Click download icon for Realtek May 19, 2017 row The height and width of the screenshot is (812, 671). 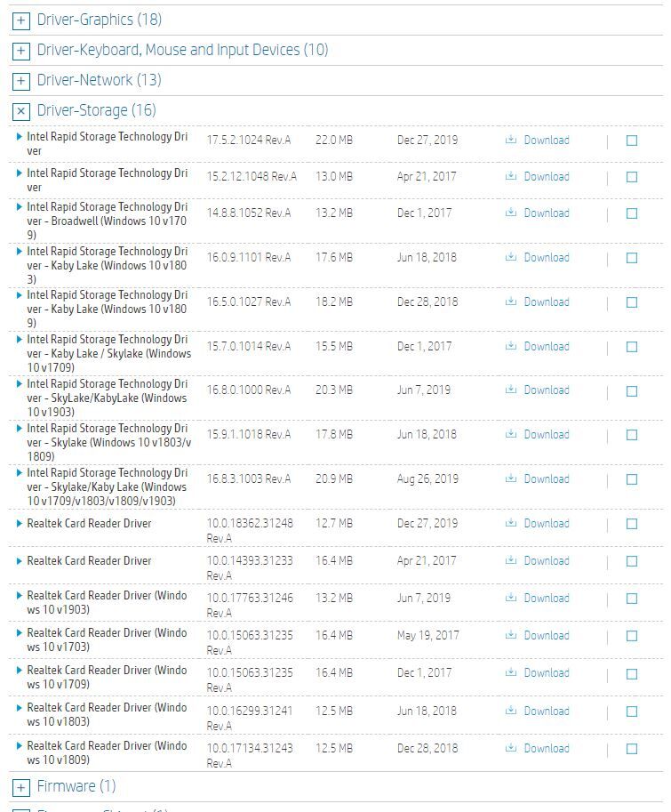[511, 635]
